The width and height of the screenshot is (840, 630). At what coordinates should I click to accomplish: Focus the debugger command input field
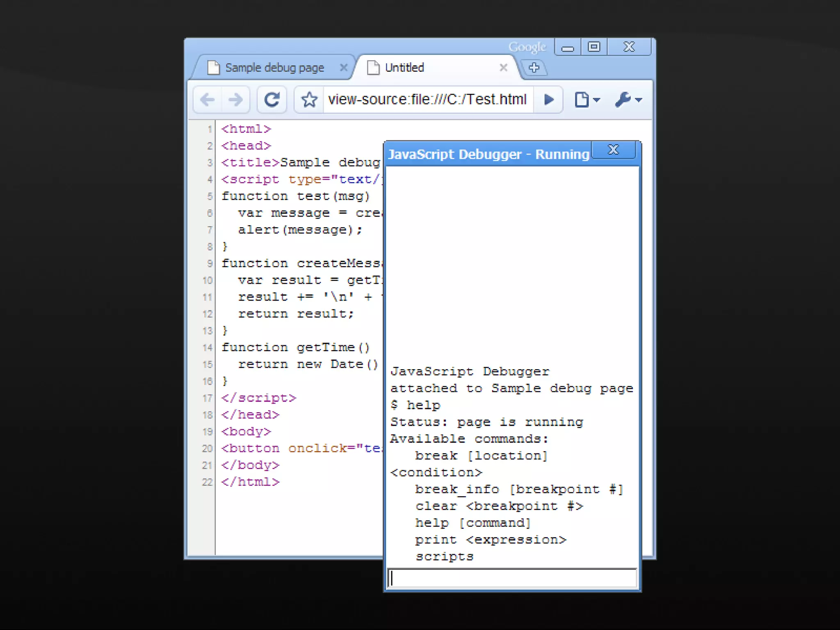512,578
